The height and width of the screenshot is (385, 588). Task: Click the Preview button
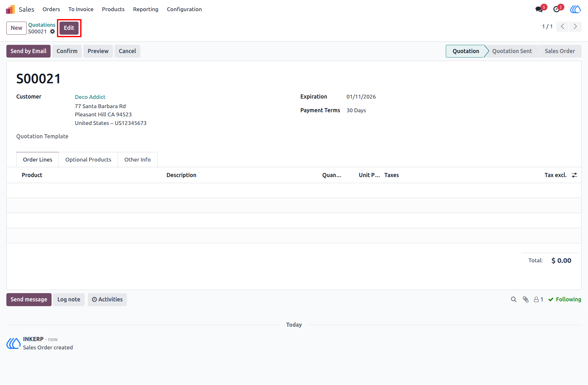pyautogui.click(x=98, y=51)
